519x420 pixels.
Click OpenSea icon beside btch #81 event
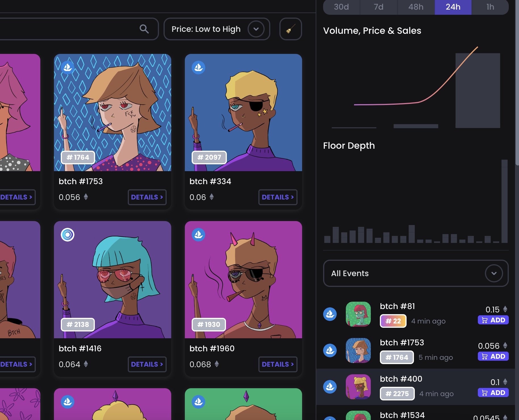pos(330,314)
